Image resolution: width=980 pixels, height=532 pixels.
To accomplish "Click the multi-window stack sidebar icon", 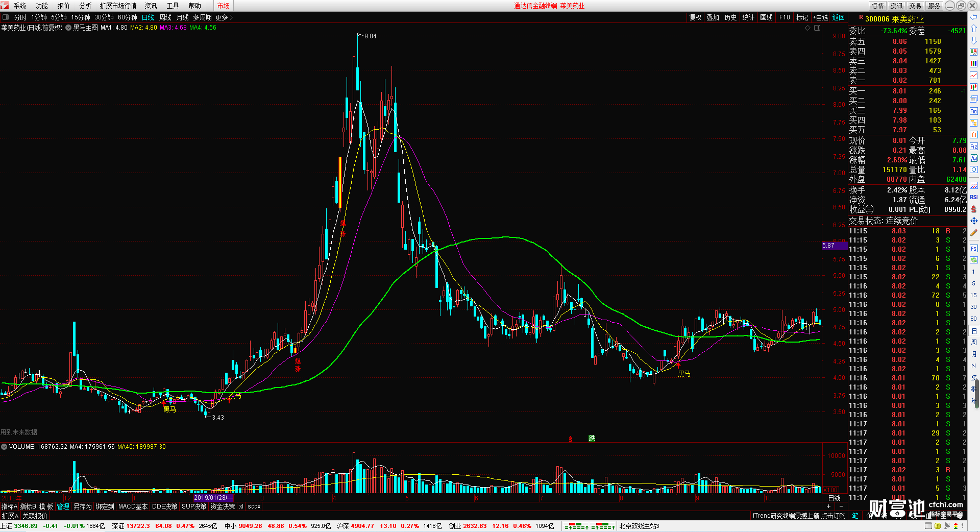I will (x=974, y=99).
